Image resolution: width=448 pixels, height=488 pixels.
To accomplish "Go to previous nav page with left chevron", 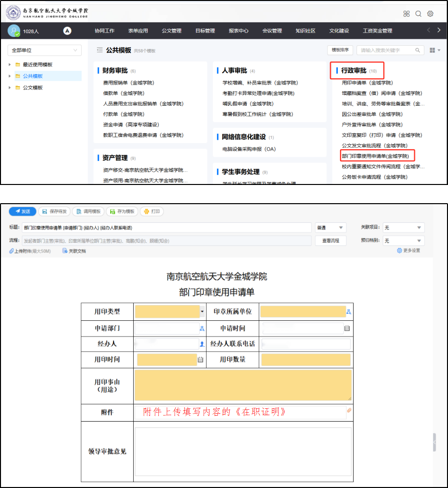I will [429, 30].
